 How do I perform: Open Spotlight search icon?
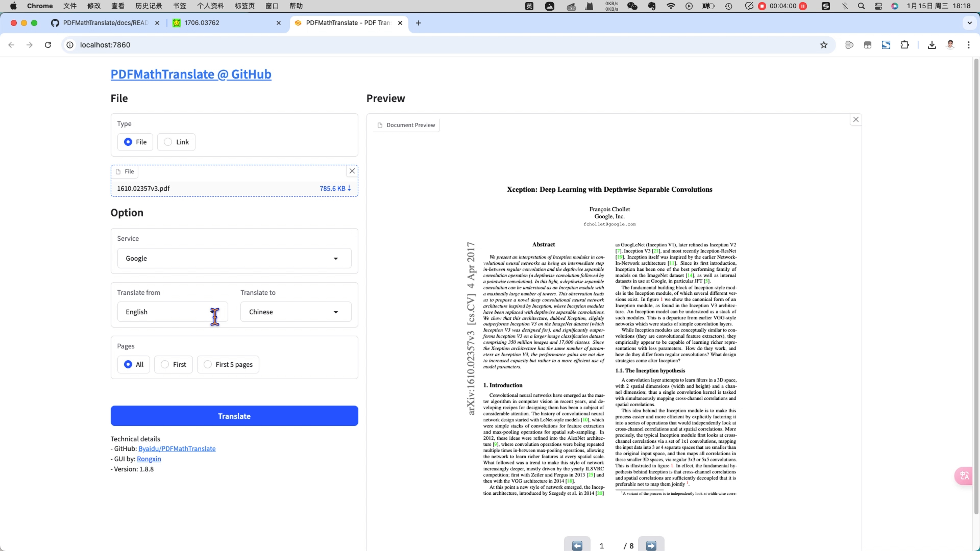point(861,6)
